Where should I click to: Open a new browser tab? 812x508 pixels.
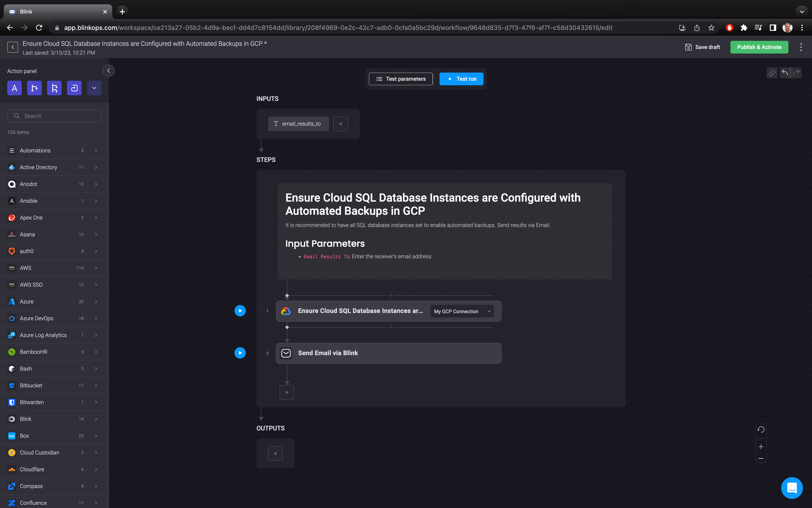tap(123, 12)
